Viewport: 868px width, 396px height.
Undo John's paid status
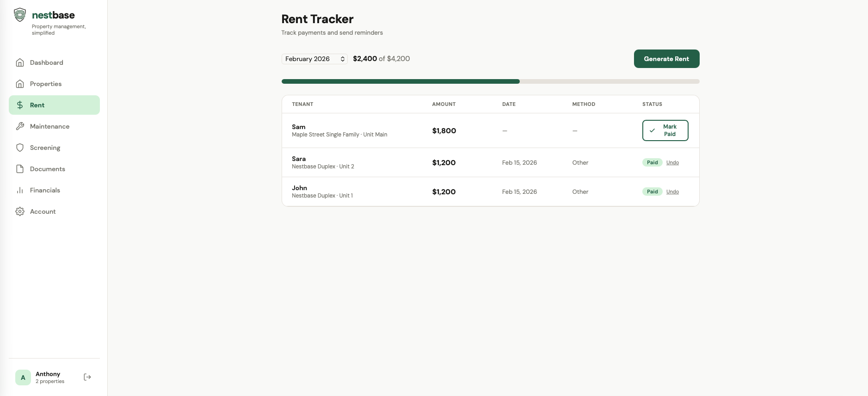[672, 192]
